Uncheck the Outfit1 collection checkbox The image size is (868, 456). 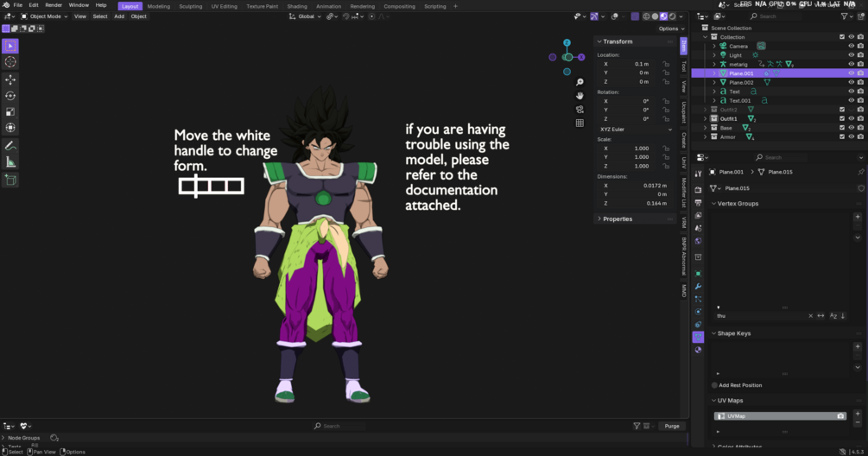click(842, 119)
